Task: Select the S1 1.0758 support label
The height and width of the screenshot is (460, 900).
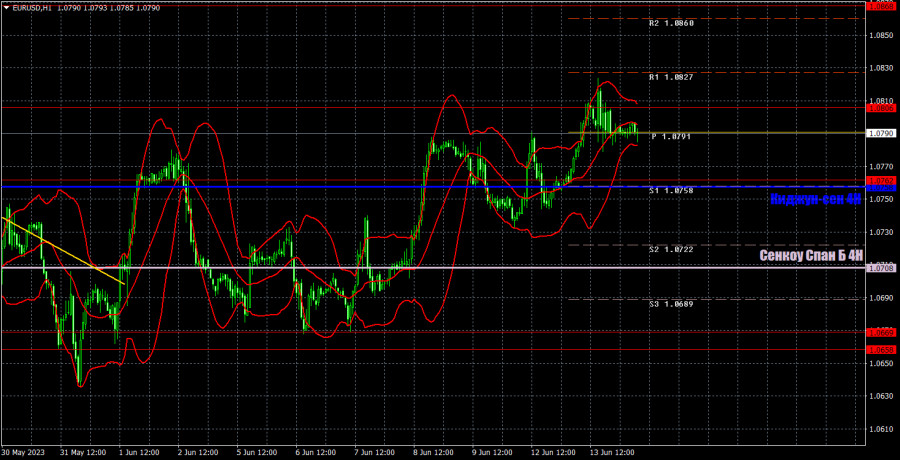Action: pos(670,190)
